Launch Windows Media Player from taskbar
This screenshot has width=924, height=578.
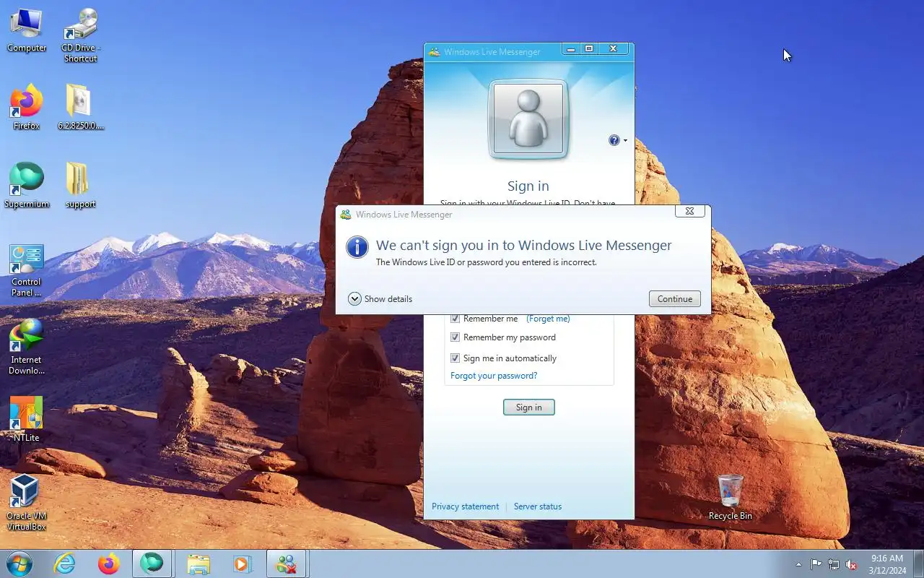(x=242, y=564)
